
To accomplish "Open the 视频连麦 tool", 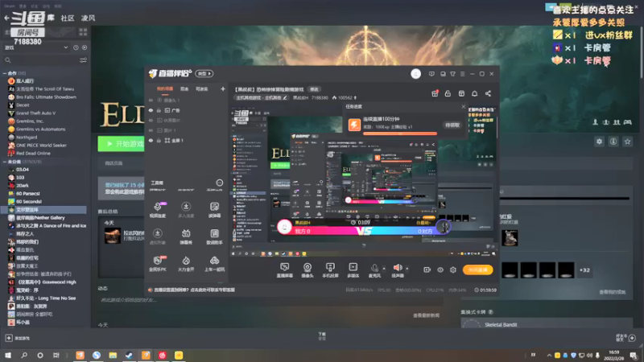I will pos(158,210).
